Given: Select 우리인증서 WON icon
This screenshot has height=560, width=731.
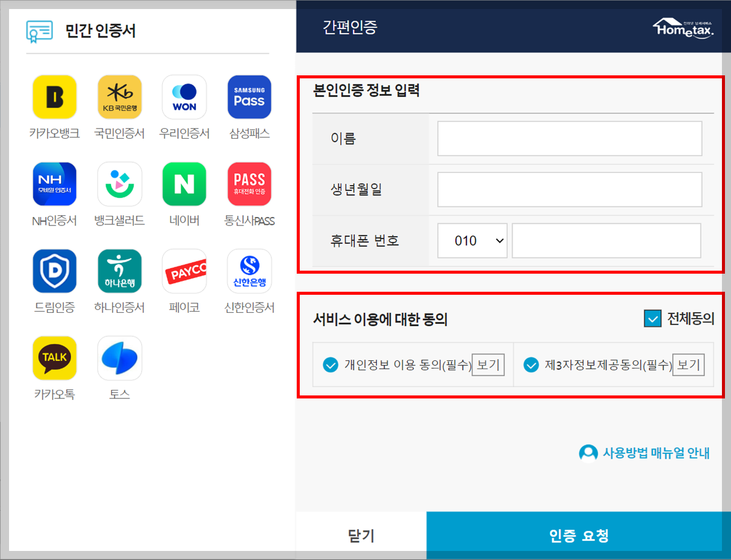Looking at the screenshot, I should point(185,97).
